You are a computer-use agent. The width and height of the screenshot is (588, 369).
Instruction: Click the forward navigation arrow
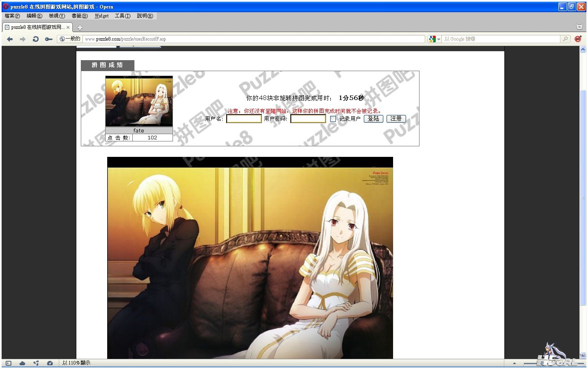click(x=23, y=39)
